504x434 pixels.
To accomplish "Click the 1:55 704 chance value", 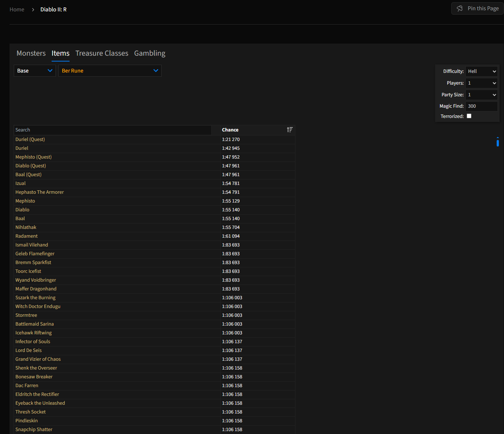I will pyautogui.click(x=231, y=227).
